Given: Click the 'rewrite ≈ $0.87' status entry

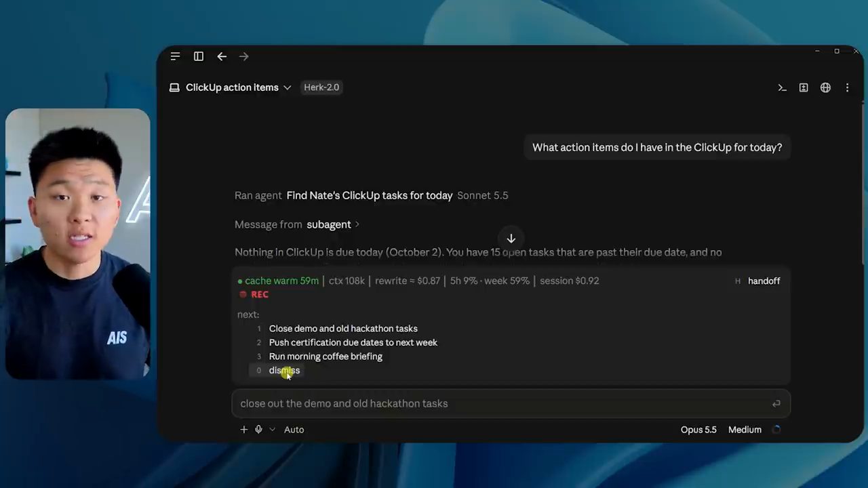Looking at the screenshot, I should pyautogui.click(x=408, y=281).
